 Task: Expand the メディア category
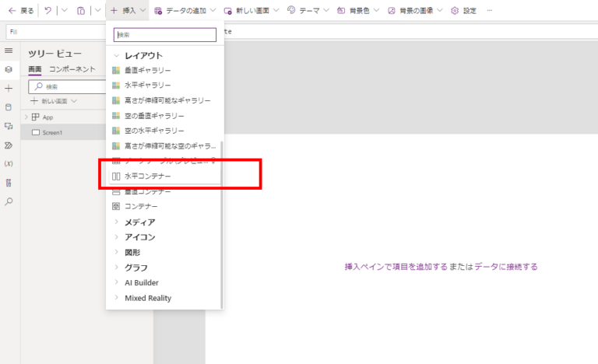tap(118, 222)
